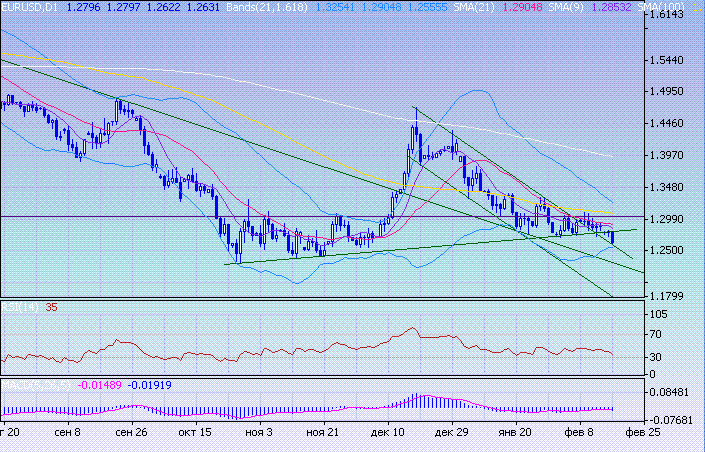Click MACD scale value 0.08481

(x=669, y=392)
